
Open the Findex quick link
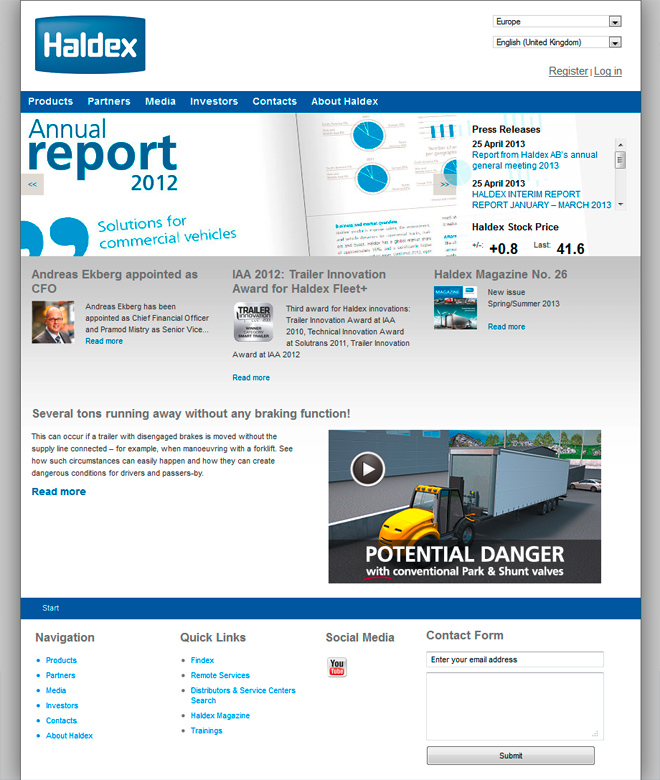(x=202, y=660)
